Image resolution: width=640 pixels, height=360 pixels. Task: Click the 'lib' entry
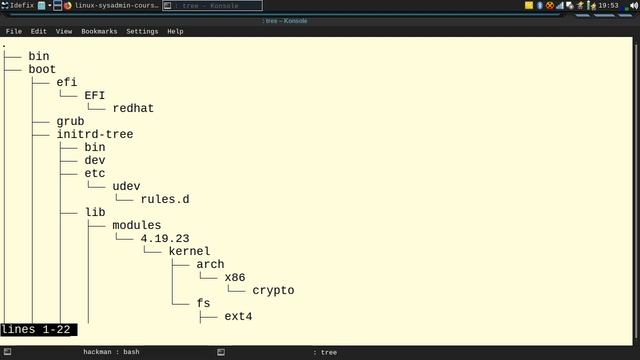pyautogui.click(x=95, y=212)
